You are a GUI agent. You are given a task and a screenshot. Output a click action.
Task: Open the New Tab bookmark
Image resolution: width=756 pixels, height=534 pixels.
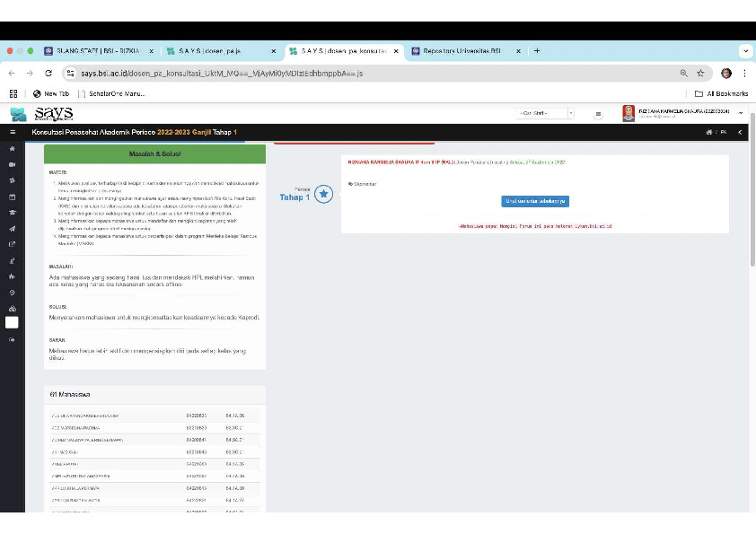(x=51, y=93)
